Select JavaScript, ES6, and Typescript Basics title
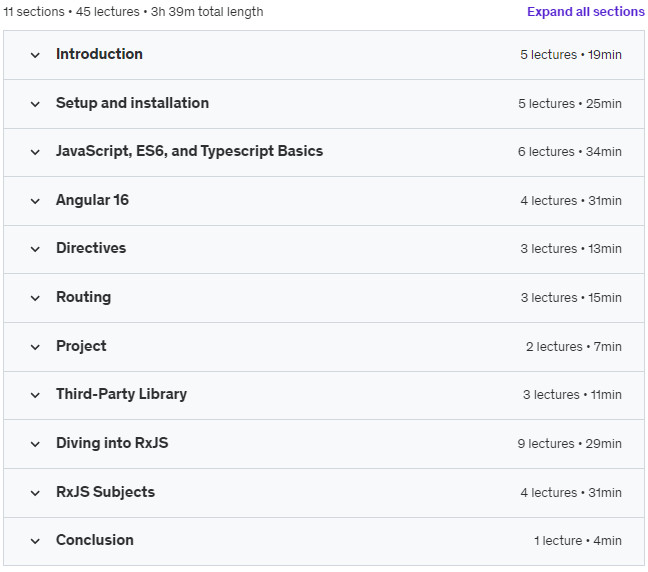This screenshot has height=572, width=648. 189,151
